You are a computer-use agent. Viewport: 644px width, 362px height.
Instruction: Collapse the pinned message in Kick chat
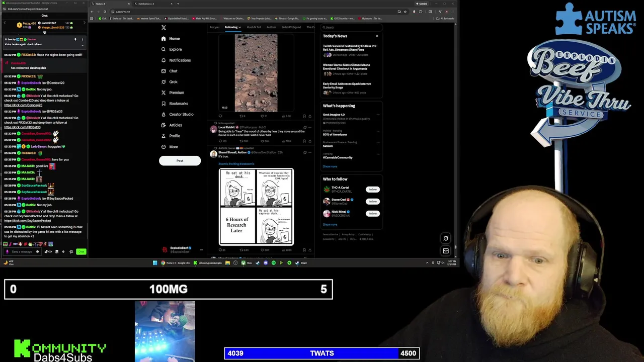(x=83, y=45)
